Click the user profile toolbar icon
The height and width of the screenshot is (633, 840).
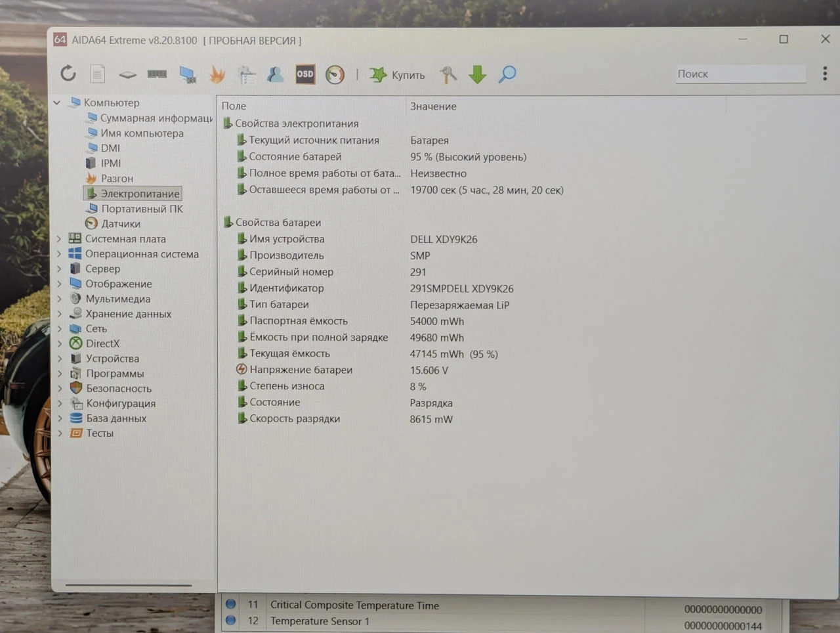(276, 74)
